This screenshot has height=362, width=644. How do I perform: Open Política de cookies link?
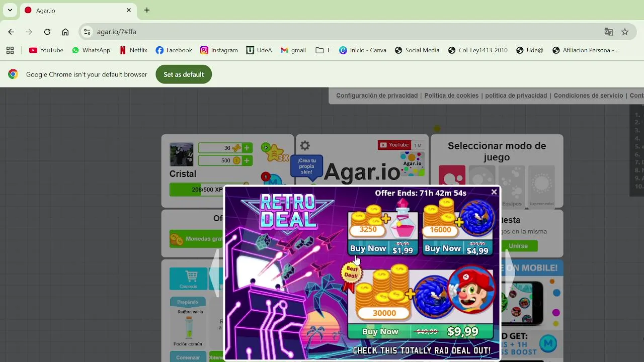click(x=451, y=96)
